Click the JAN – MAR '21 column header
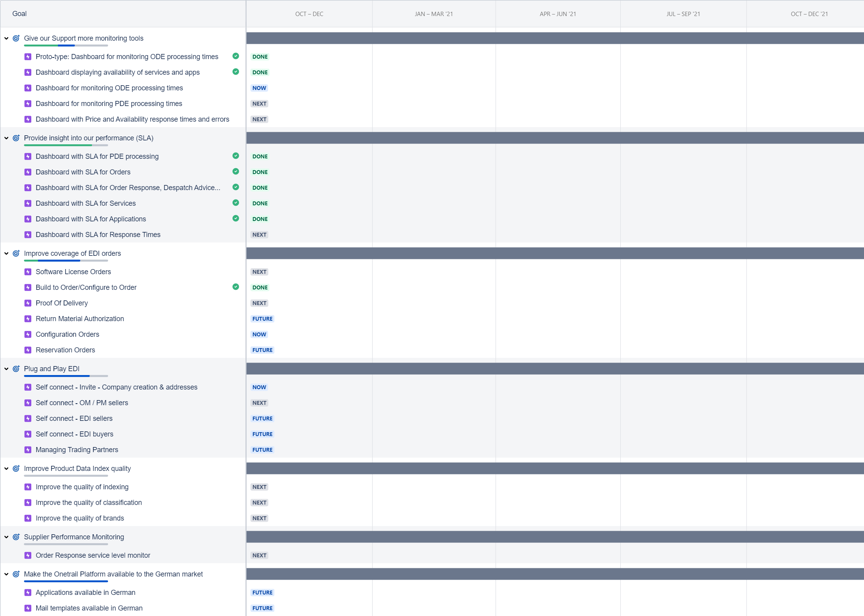The width and height of the screenshot is (864, 616). [434, 14]
